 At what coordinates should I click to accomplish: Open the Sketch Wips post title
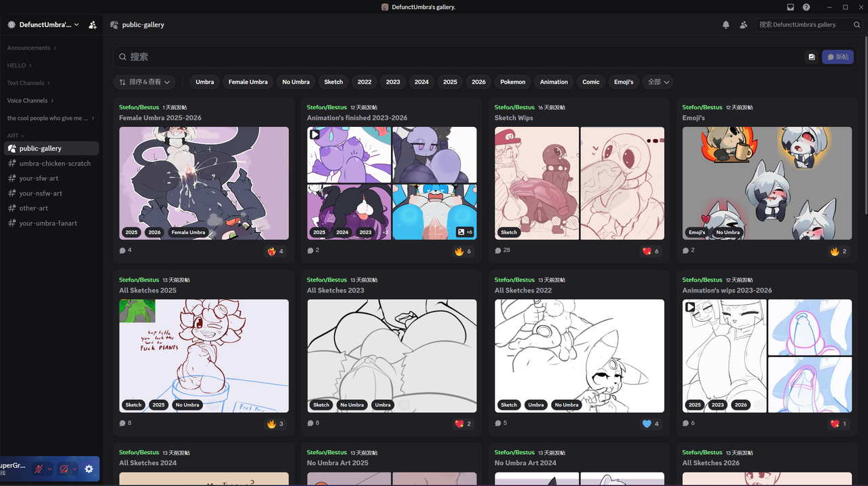tap(514, 118)
